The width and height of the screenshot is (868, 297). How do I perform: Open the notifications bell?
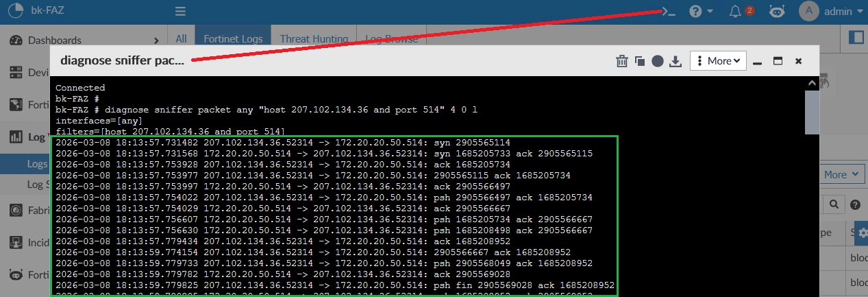735,12
